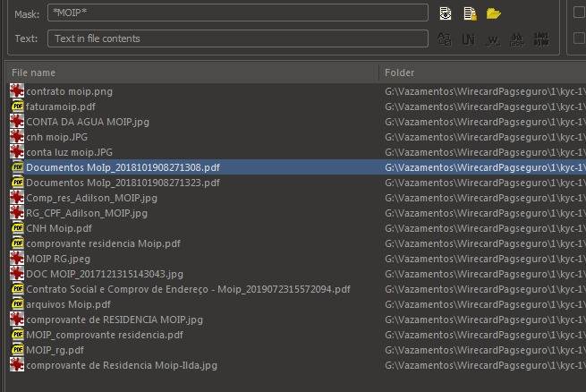Screen dimensions: 586x392
Task: Select DOC MOIP_201712131514​3043.jpg file name
Action: pos(105,274)
